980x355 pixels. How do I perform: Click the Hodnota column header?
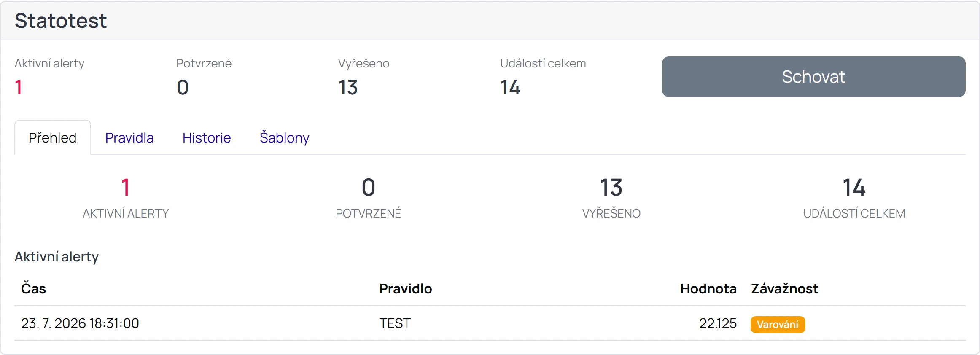pyautogui.click(x=708, y=289)
